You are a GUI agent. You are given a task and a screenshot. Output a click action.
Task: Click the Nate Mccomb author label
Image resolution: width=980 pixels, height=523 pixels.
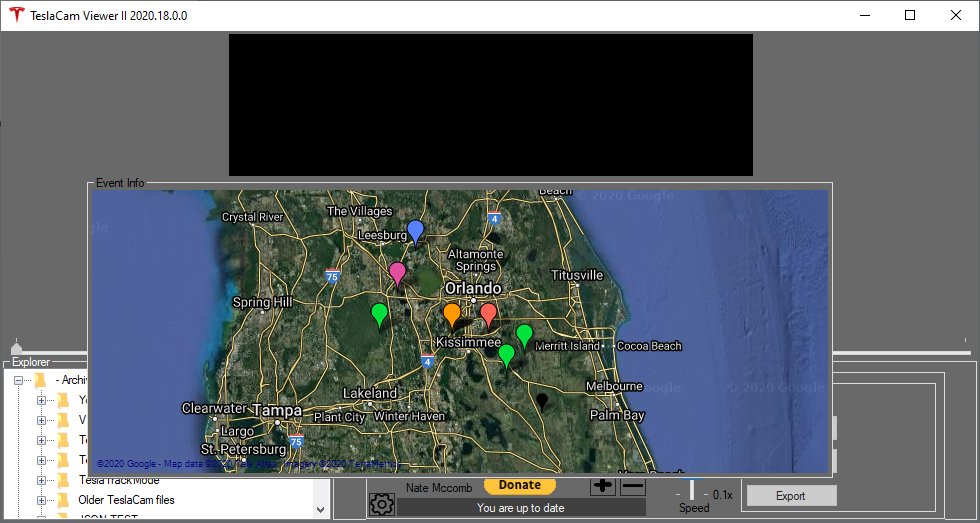tap(439, 488)
